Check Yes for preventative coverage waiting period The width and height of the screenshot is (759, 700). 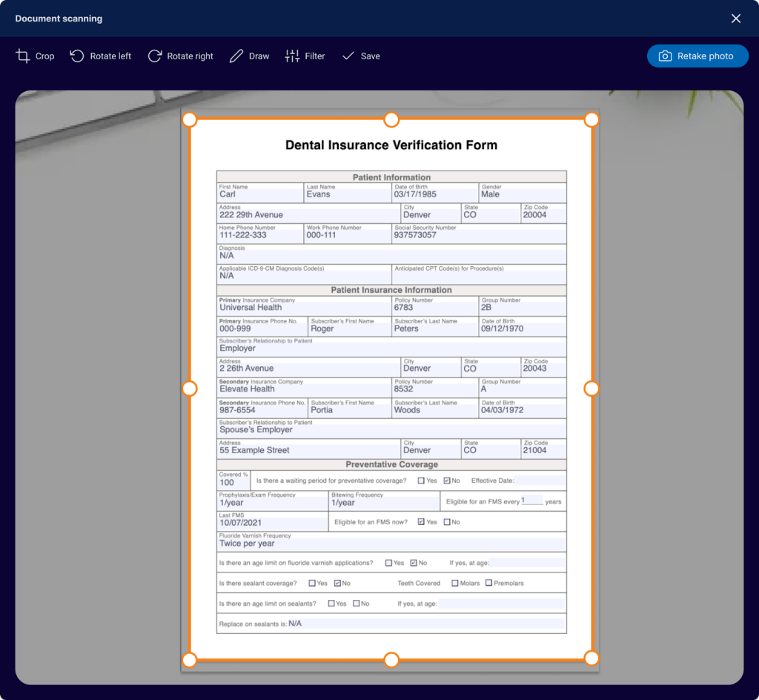click(x=421, y=481)
